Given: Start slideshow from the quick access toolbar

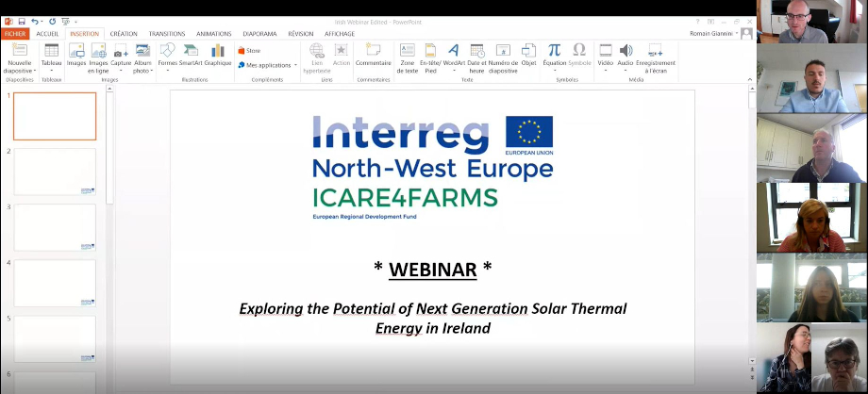Looking at the screenshot, I should click(x=65, y=22).
